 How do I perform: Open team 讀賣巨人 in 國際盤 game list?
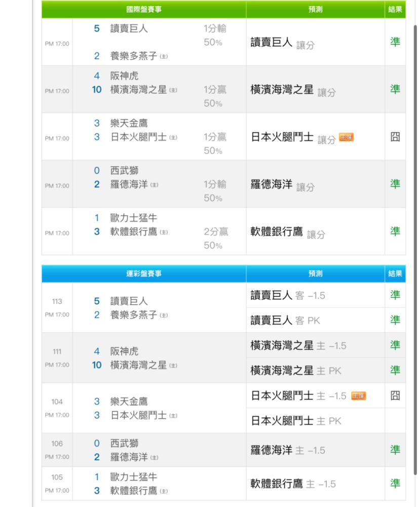[129, 28]
